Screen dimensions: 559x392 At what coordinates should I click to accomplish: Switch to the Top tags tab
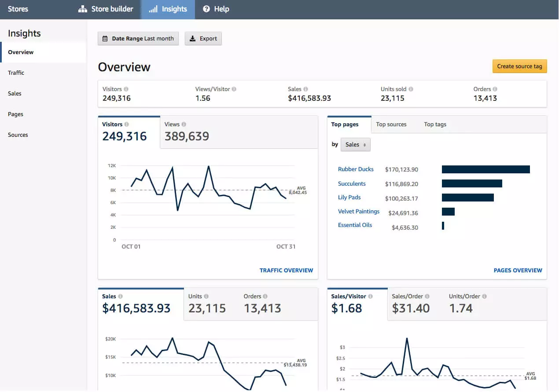(435, 125)
